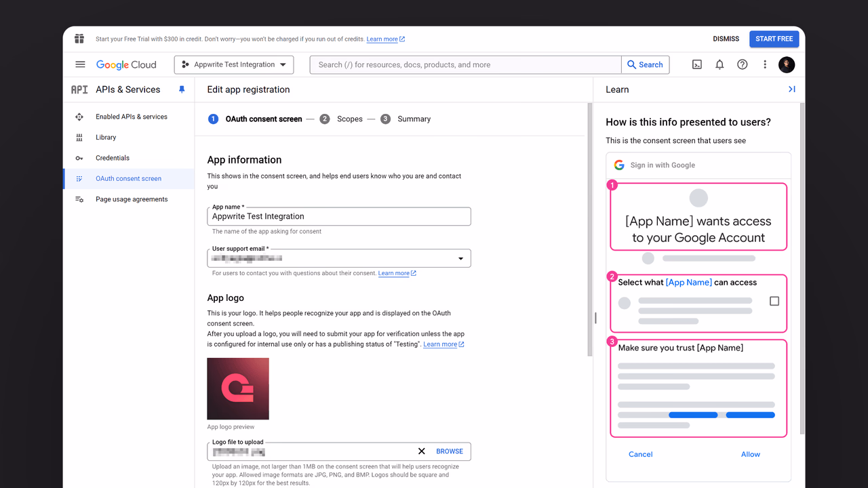Open Learn more link in trial banner
868x488 pixels.
pos(386,39)
